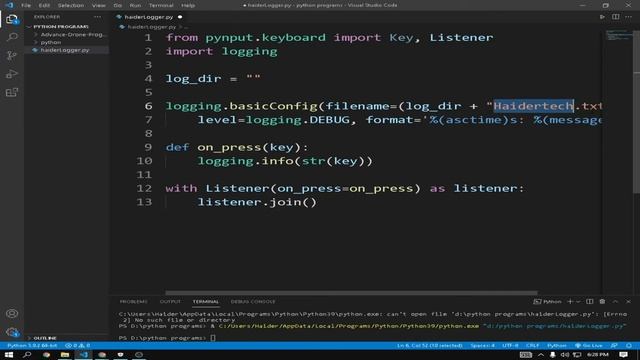Open the Terminal menu
The width and height of the screenshot is (640, 360).
point(161,5)
